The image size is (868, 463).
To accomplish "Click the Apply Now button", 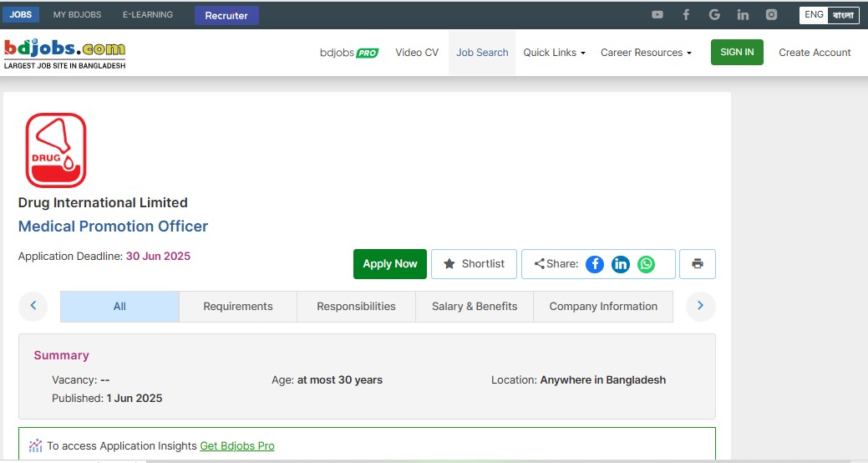I will pyautogui.click(x=389, y=264).
